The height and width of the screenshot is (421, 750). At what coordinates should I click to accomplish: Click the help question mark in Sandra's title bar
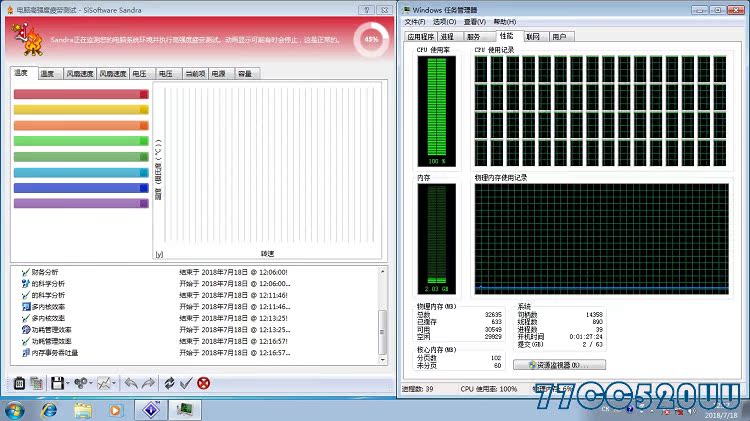366,10
